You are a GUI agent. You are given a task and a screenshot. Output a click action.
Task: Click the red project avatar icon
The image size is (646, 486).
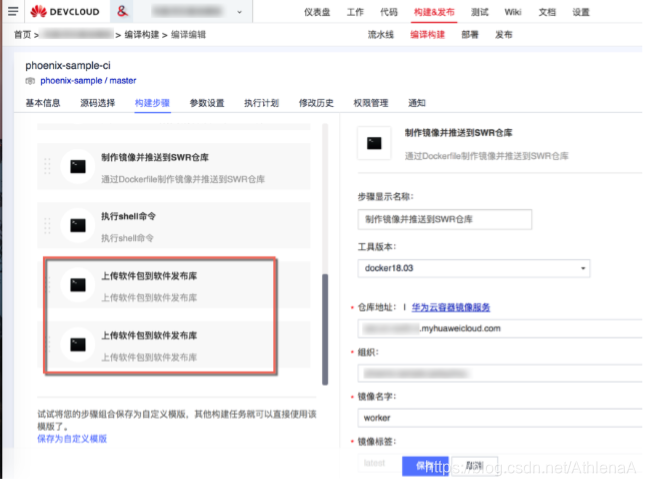(x=122, y=11)
